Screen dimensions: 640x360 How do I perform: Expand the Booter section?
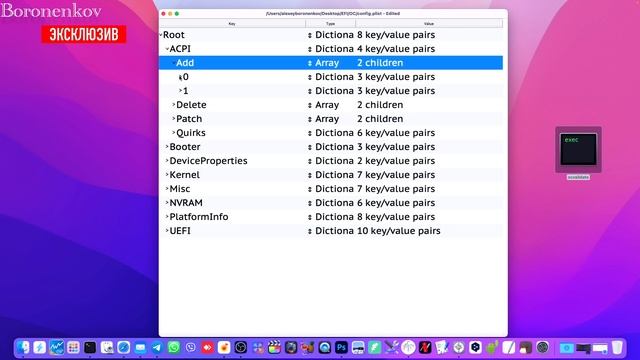[167, 147]
